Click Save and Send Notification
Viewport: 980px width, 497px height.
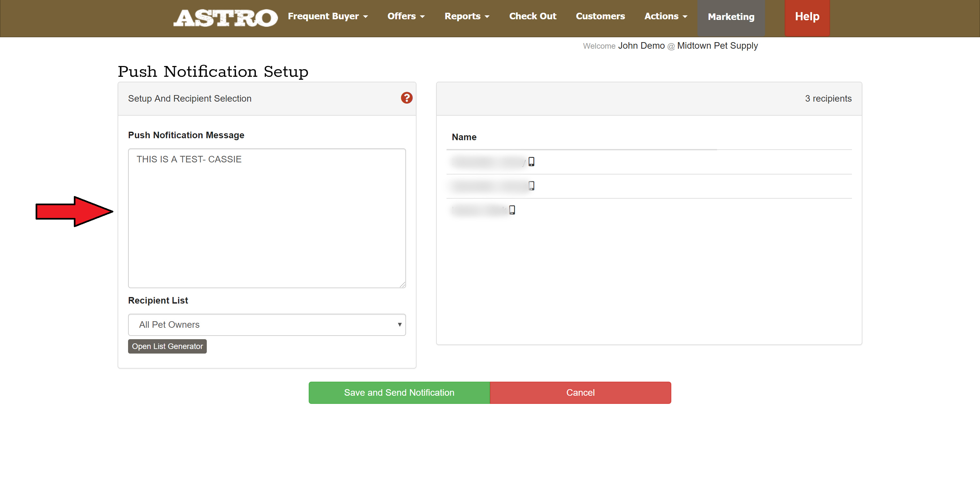[x=399, y=392]
